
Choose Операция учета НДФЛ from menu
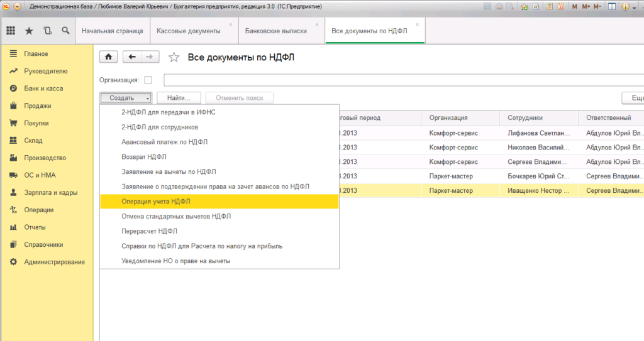pyautogui.click(x=155, y=201)
